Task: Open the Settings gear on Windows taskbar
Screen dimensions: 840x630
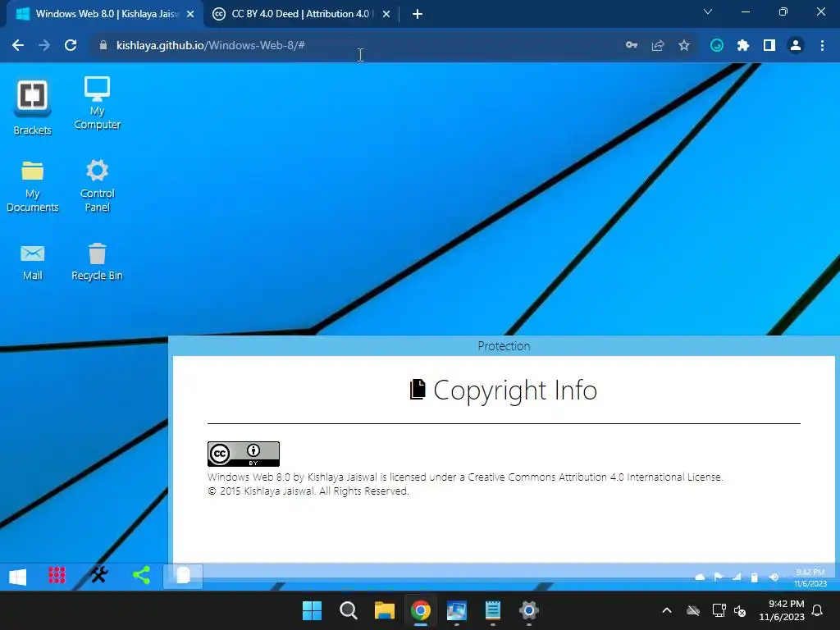Action: coord(529,610)
